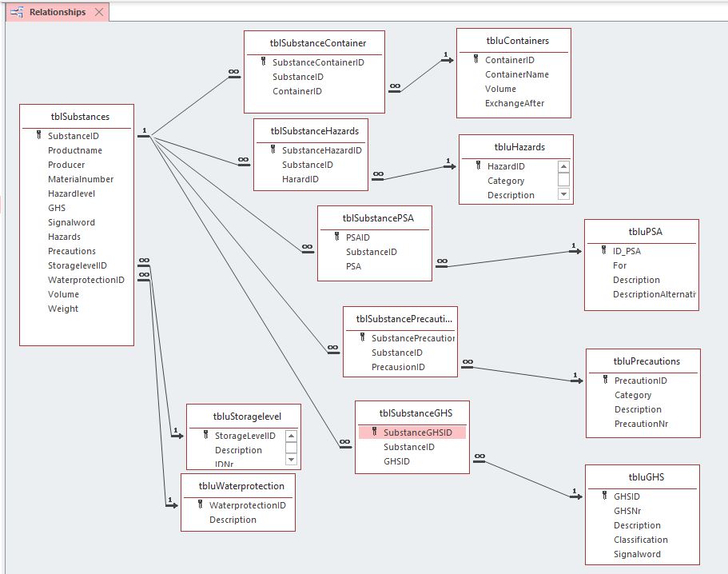This screenshot has height=574, width=728.
Task: Select tblSubstancePrecauti... table title
Action: 404,319
